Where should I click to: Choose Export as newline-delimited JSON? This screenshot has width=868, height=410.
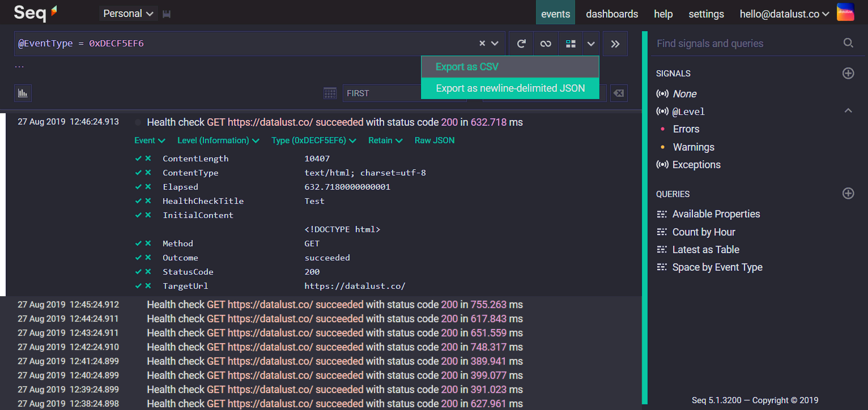pos(510,88)
